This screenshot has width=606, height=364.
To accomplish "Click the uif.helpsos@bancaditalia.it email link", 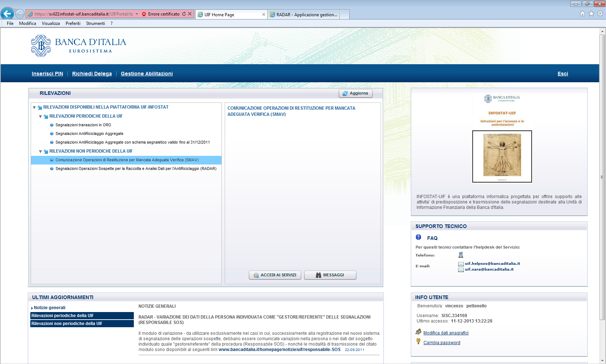I will [x=492, y=263].
